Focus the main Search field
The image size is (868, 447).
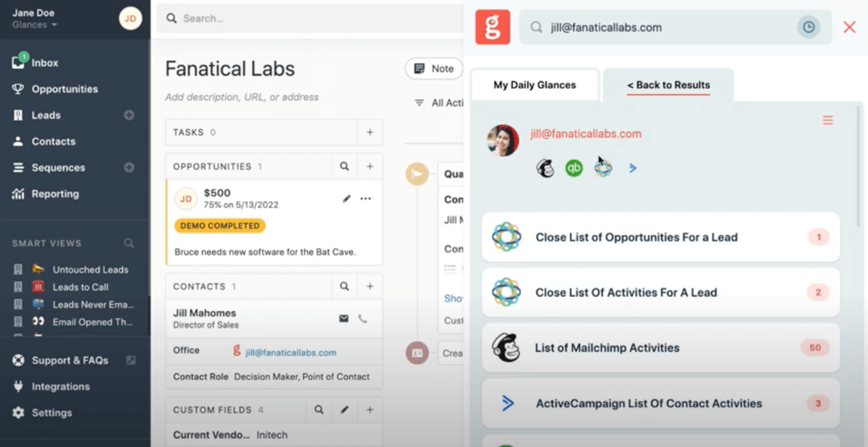click(310, 18)
